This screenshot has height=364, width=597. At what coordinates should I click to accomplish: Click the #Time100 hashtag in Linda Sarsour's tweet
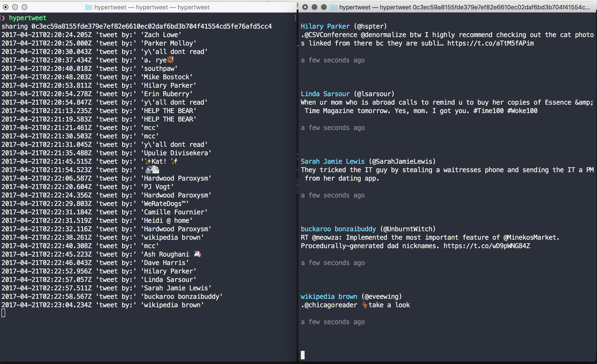[x=488, y=111]
